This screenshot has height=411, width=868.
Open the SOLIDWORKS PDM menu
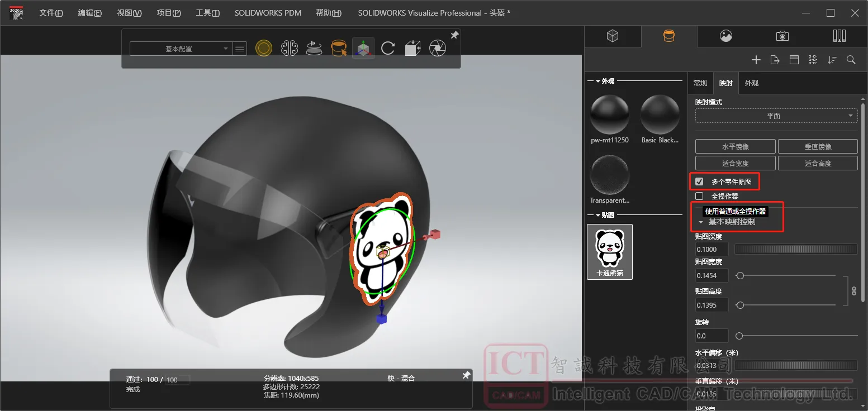click(x=268, y=13)
